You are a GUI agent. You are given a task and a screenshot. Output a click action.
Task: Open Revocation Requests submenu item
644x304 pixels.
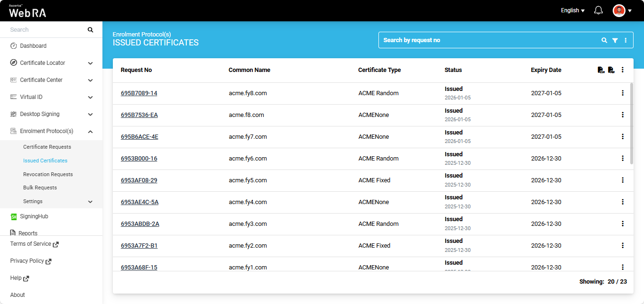click(x=48, y=174)
